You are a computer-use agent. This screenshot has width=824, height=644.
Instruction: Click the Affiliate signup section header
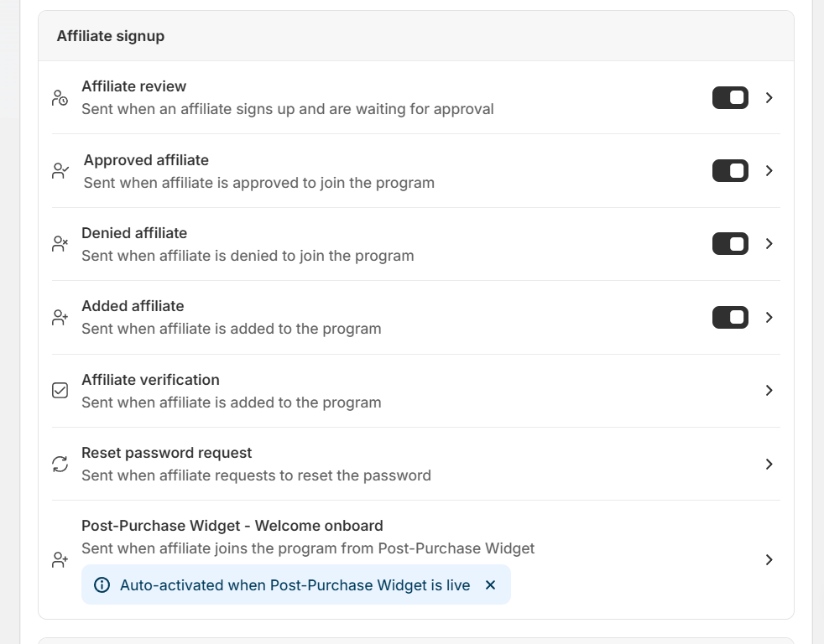coord(111,36)
